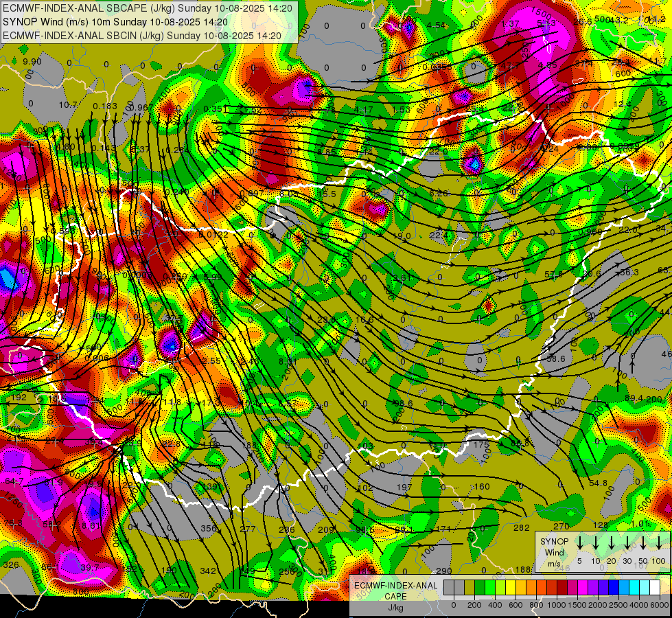This screenshot has width=672, height=618.
Task: Select the olive swatch left of 200 tick
Action: point(470,588)
